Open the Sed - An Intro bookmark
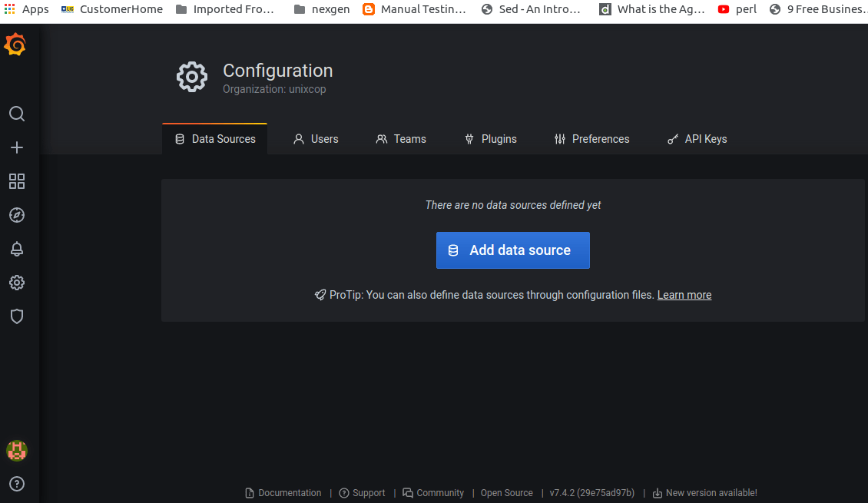 [531, 9]
